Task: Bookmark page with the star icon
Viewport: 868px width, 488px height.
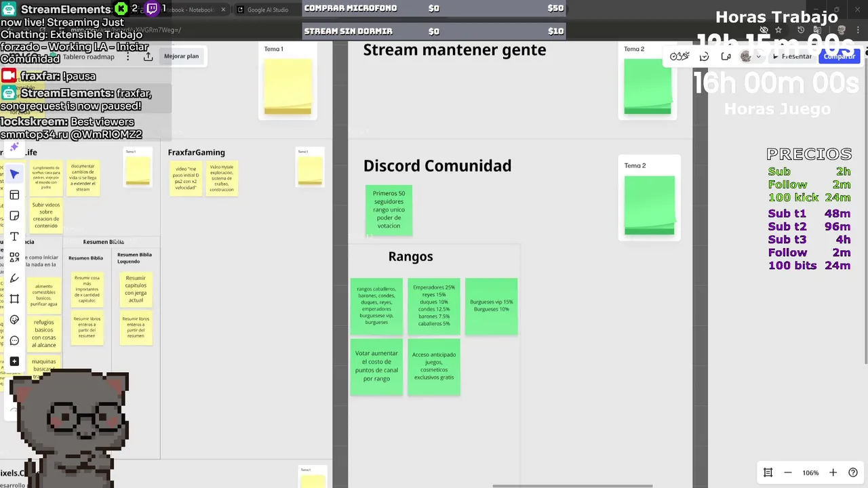Action: point(778,30)
